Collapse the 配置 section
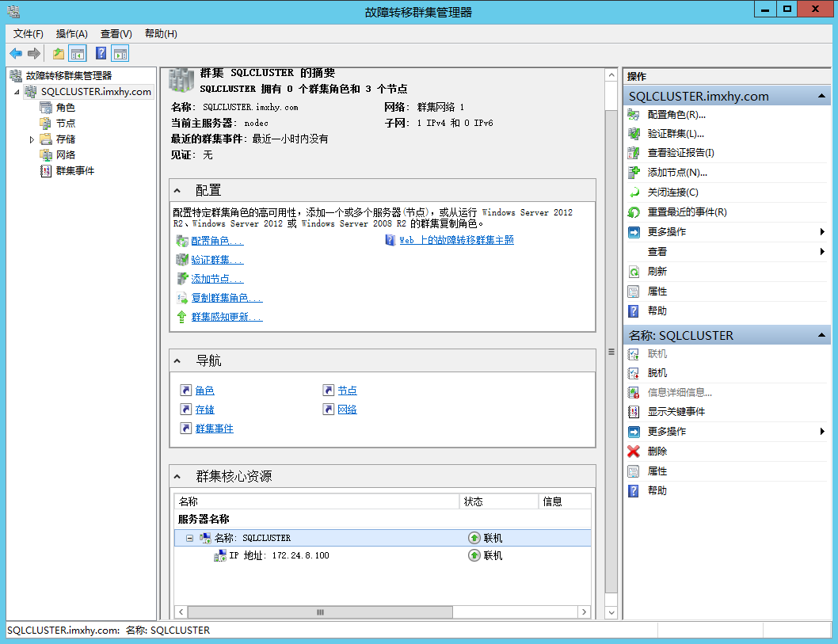The height and width of the screenshot is (644, 838). [177, 191]
